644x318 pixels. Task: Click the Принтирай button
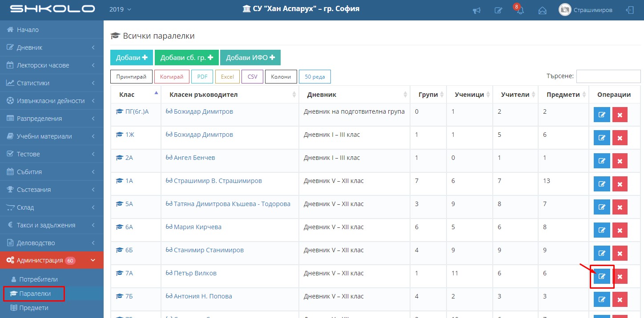(131, 77)
